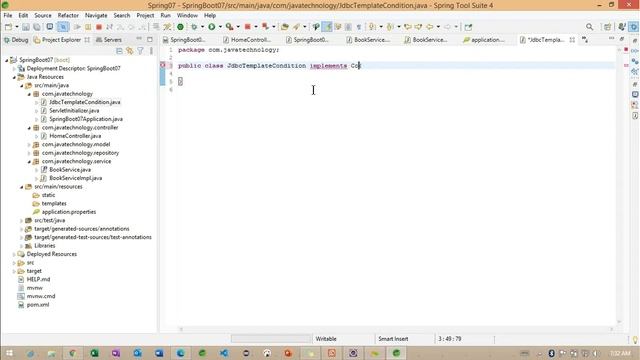Image resolution: width=640 pixels, height=360 pixels.
Task: Click the Pin Editor icon
Action: coord(468,27)
